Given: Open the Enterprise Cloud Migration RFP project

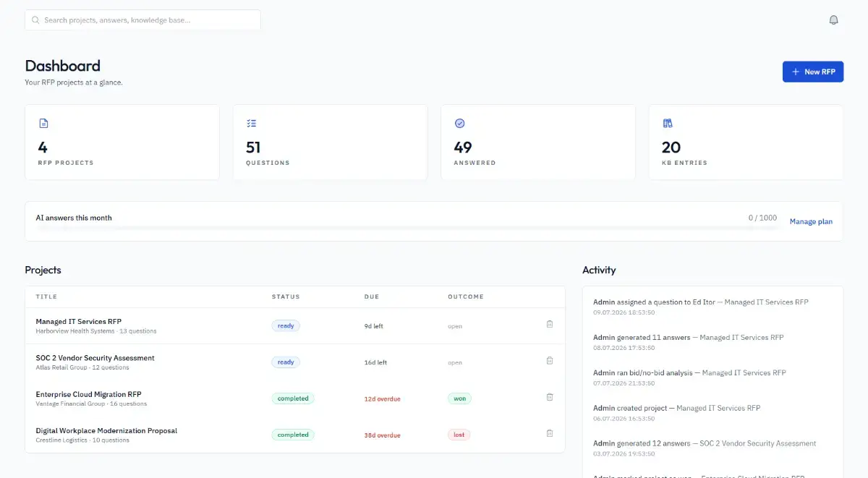Looking at the screenshot, I should (x=88, y=394).
